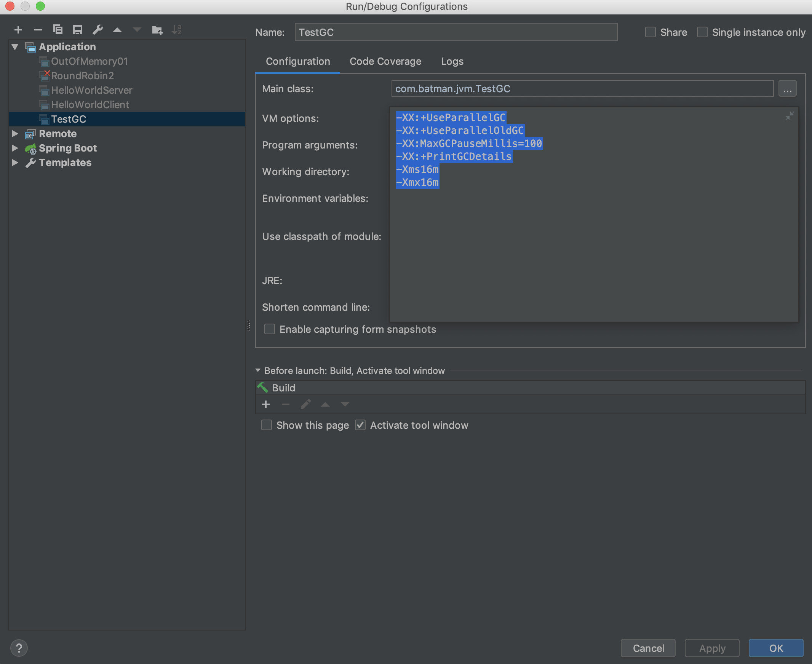Expand the Spring Boot tree node
This screenshot has width=812, height=664.
tap(15, 148)
